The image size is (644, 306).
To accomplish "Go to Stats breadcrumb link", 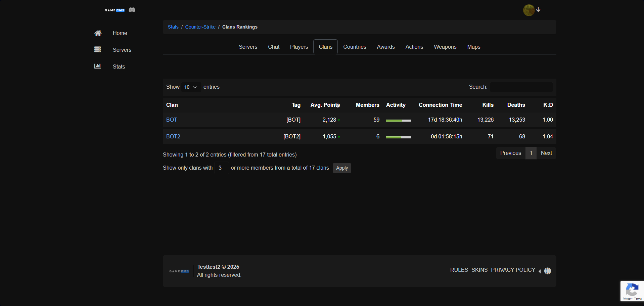I will (173, 27).
